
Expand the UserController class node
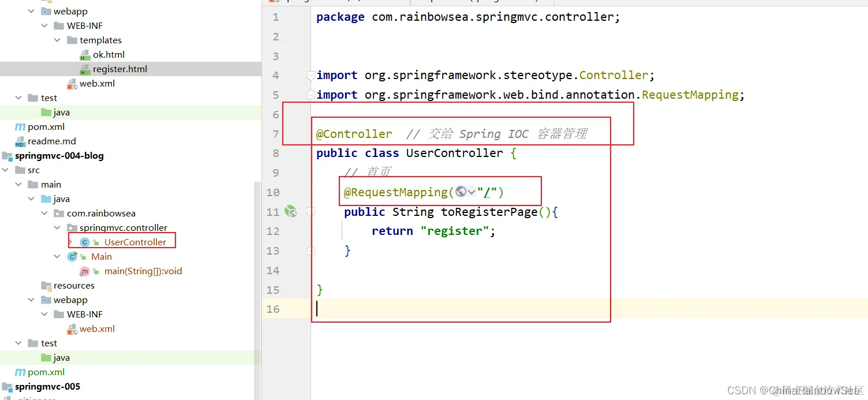(x=70, y=242)
